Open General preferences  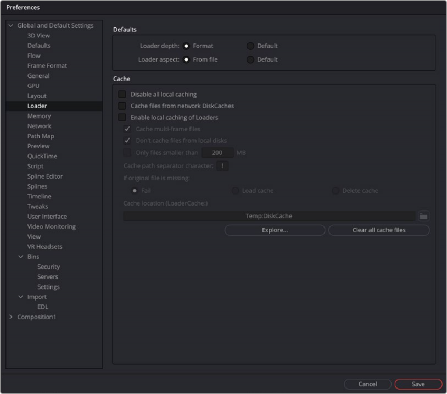38,76
